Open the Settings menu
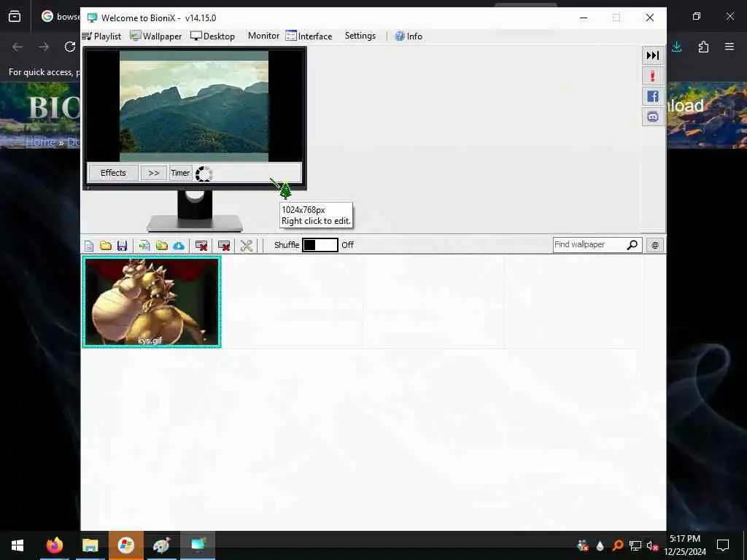The width and height of the screenshot is (747, 560). [360, 36]
